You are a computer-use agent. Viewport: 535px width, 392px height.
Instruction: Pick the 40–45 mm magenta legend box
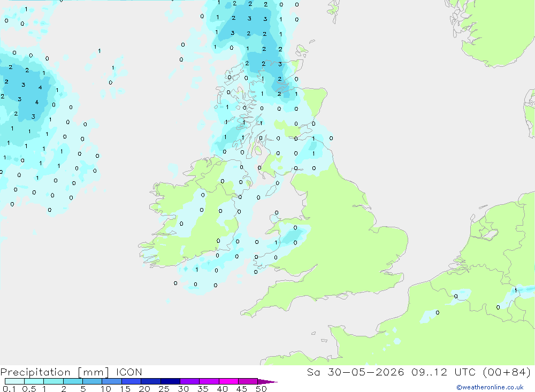pos(228,381)
